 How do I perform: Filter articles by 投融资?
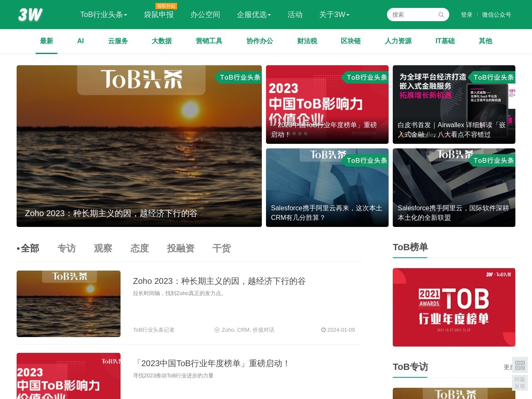(x=181, y=249)
